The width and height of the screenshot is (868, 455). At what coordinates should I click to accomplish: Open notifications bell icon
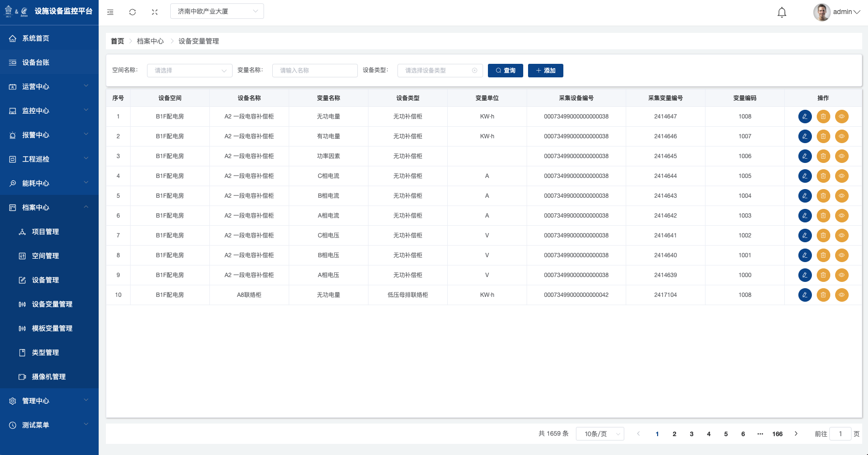781,12
